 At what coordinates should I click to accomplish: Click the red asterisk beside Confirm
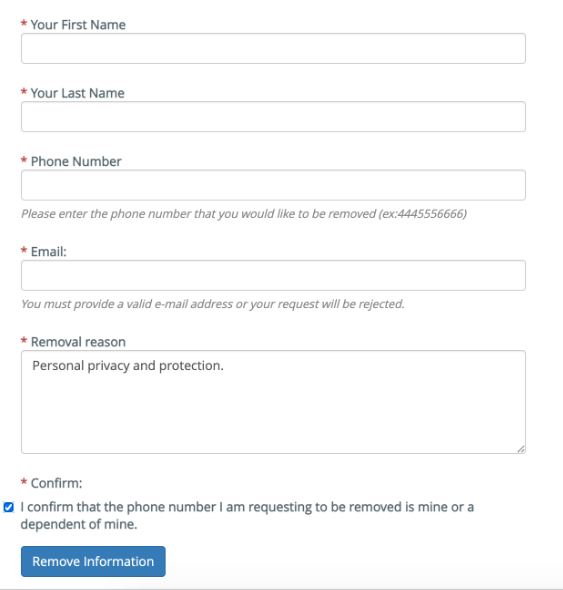[x=24, y=482]
